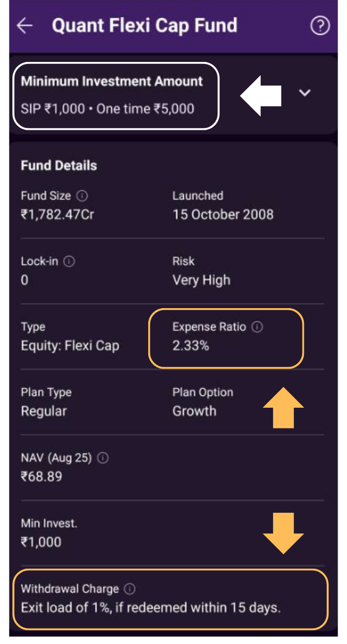347x644 pixels.
Task: Select the Very High risk value
Action: coord(201,280)
